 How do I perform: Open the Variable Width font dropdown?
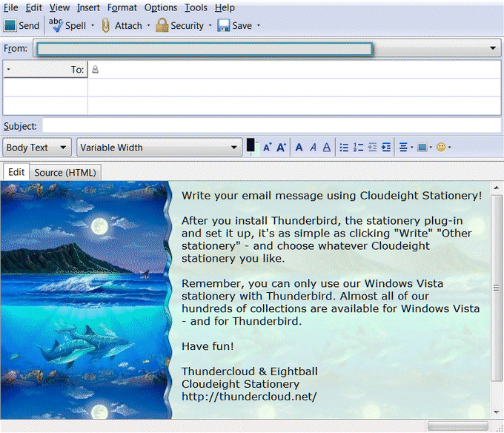tap(159, 148)
